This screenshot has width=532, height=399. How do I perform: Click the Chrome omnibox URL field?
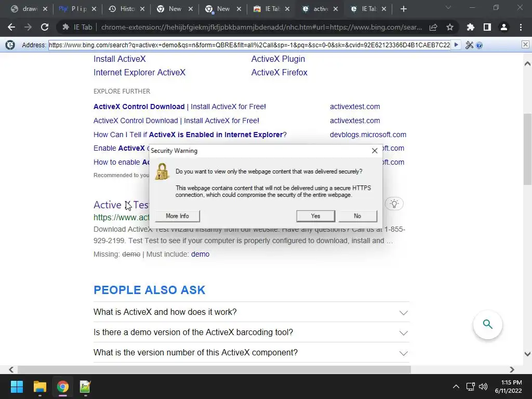point(261,27)
